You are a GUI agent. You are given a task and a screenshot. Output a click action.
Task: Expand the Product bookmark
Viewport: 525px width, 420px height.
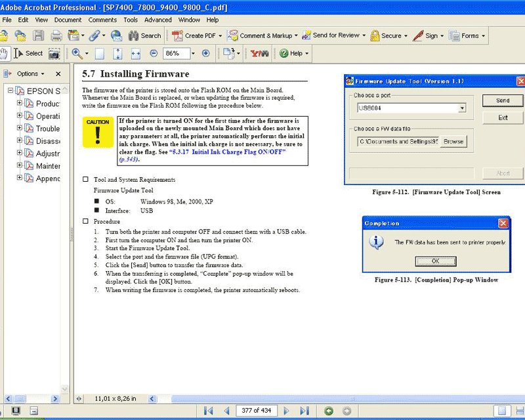click(20, 103)
